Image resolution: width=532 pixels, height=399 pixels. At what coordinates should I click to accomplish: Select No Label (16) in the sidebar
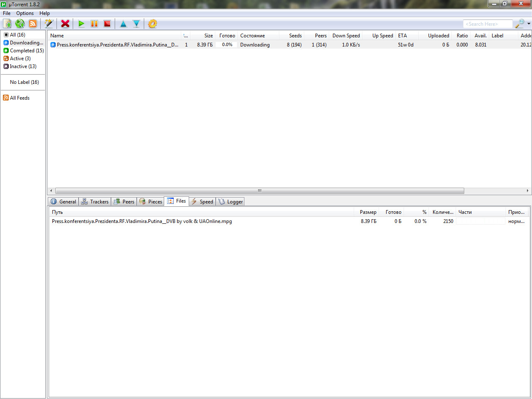click(25, 82)
